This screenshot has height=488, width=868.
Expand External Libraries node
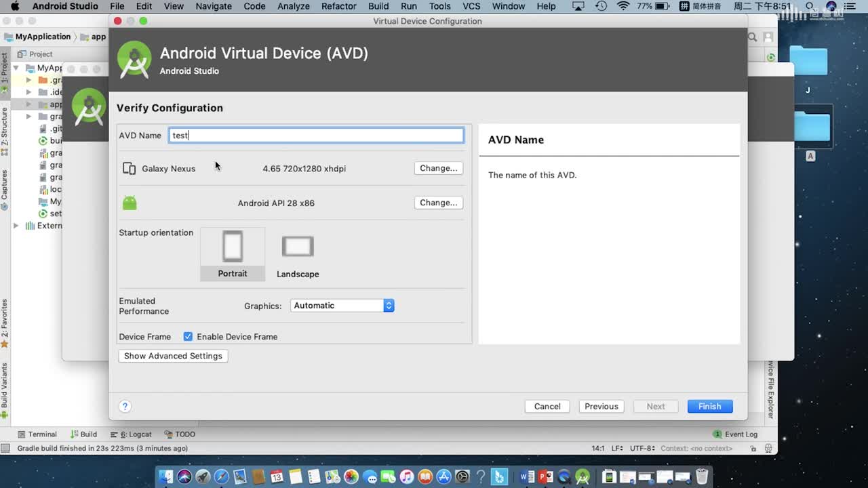16,226
